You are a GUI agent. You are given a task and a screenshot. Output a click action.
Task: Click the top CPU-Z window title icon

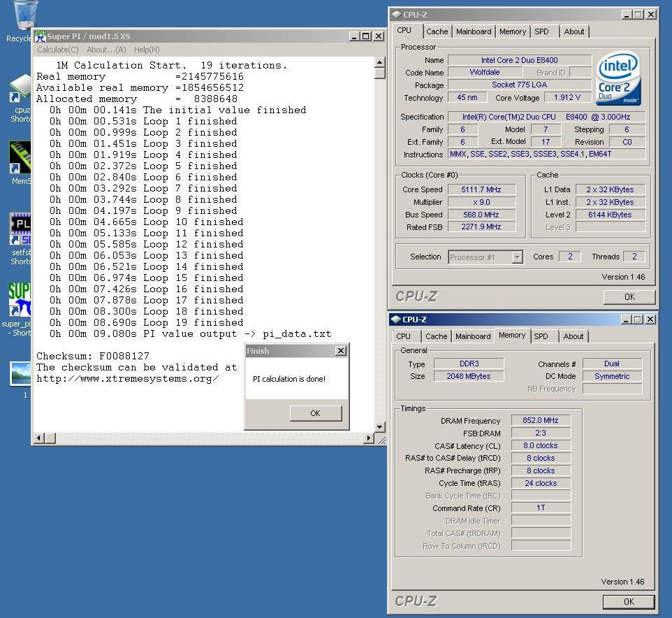(x=397, y=14)
